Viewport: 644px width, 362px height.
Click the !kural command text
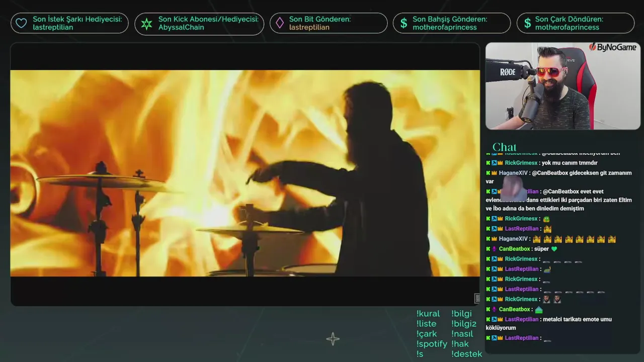point(428,314)
